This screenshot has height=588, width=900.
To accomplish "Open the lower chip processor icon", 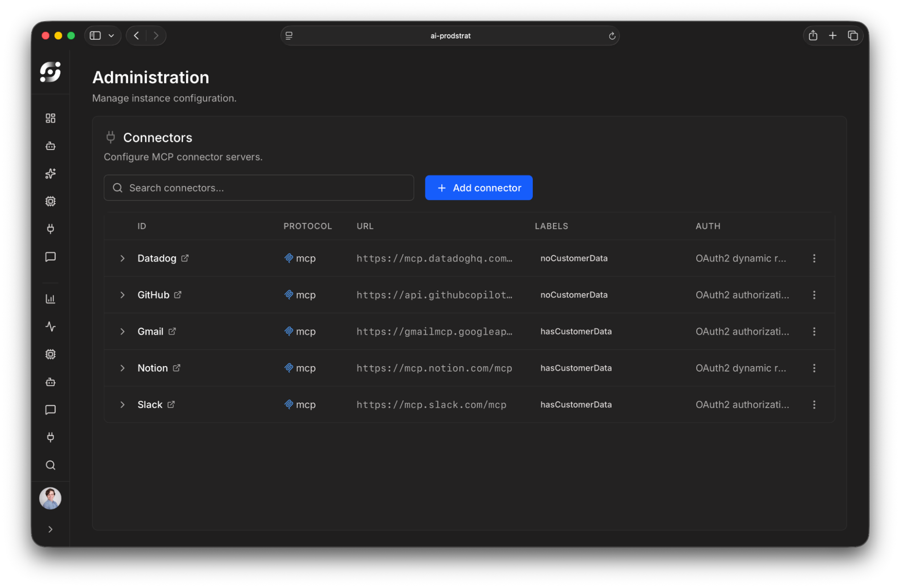I will pyautogui.click(x=50, y=354).
